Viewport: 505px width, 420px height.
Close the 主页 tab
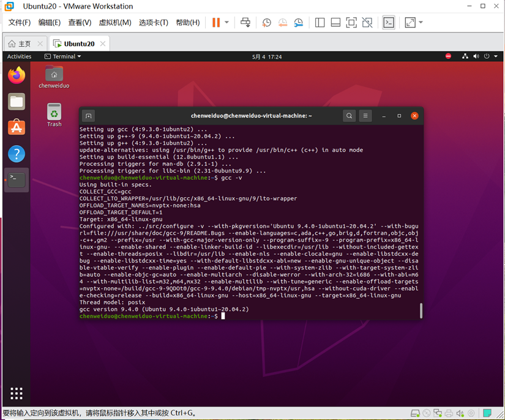pos(40,43)
